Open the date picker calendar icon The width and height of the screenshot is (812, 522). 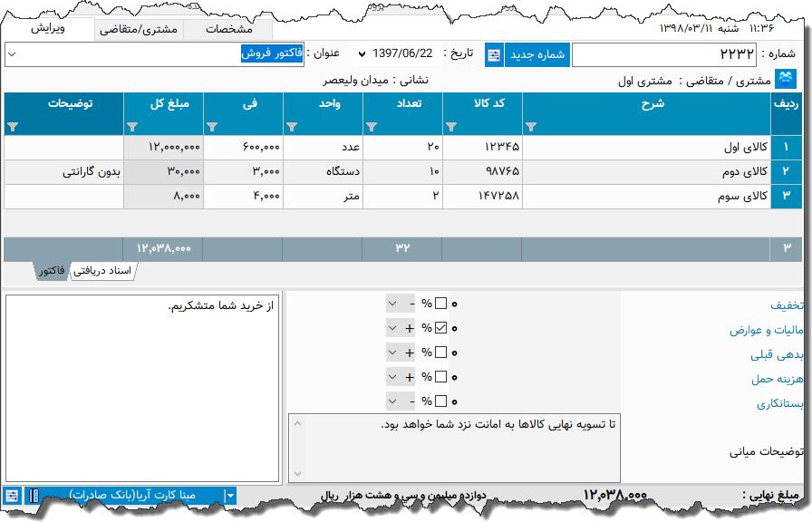[x=492, y=55]
